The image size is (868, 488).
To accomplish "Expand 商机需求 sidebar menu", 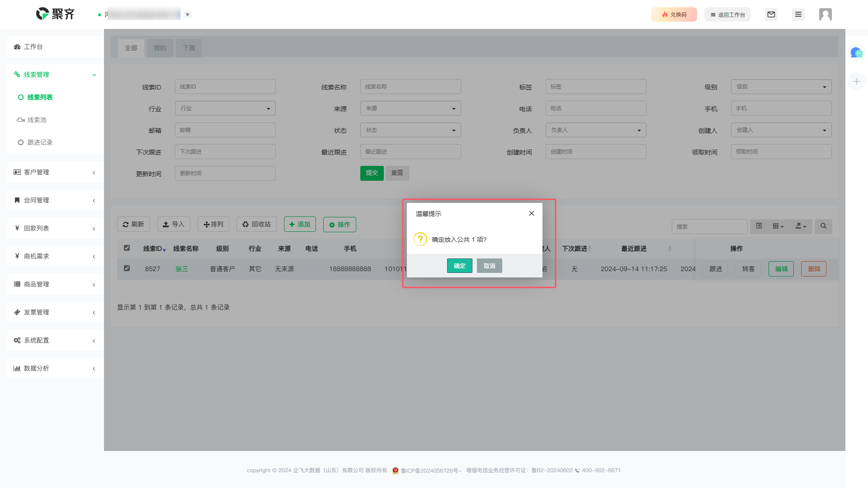I will pyautogui.click(x=55, y=256).
